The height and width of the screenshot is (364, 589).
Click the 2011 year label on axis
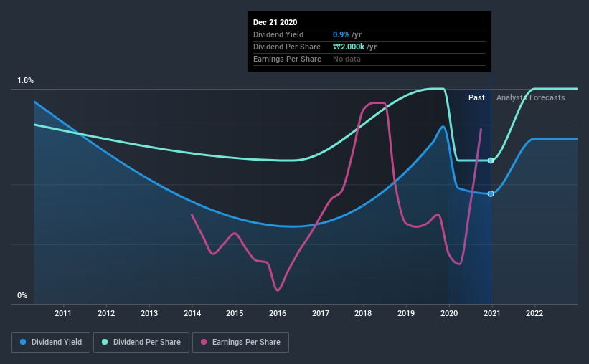(x=63, y=313)
